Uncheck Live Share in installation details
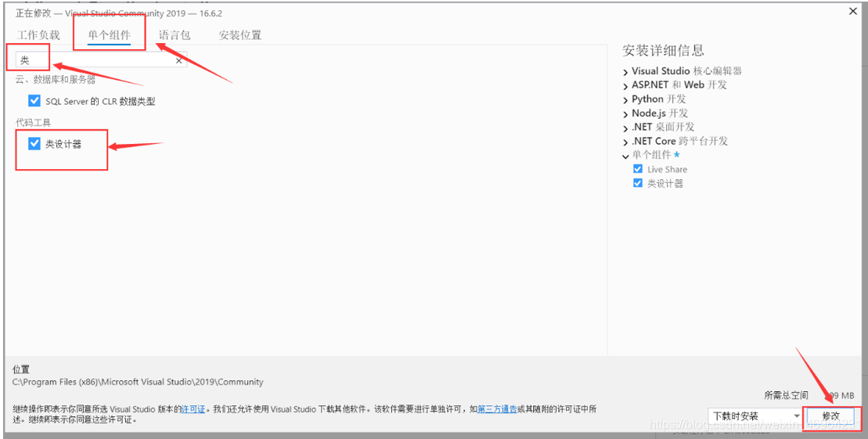The width and height of the screenshot is (868, 439). click(x=638, y=169)
